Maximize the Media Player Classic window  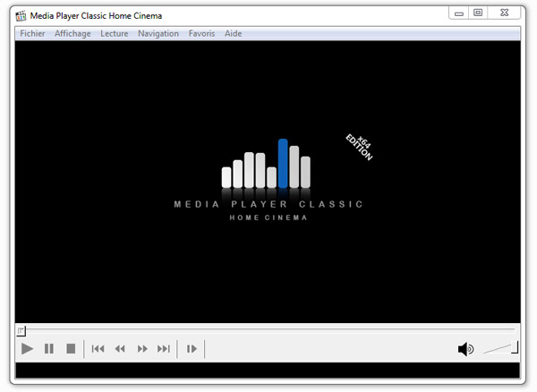click(478, 13)
